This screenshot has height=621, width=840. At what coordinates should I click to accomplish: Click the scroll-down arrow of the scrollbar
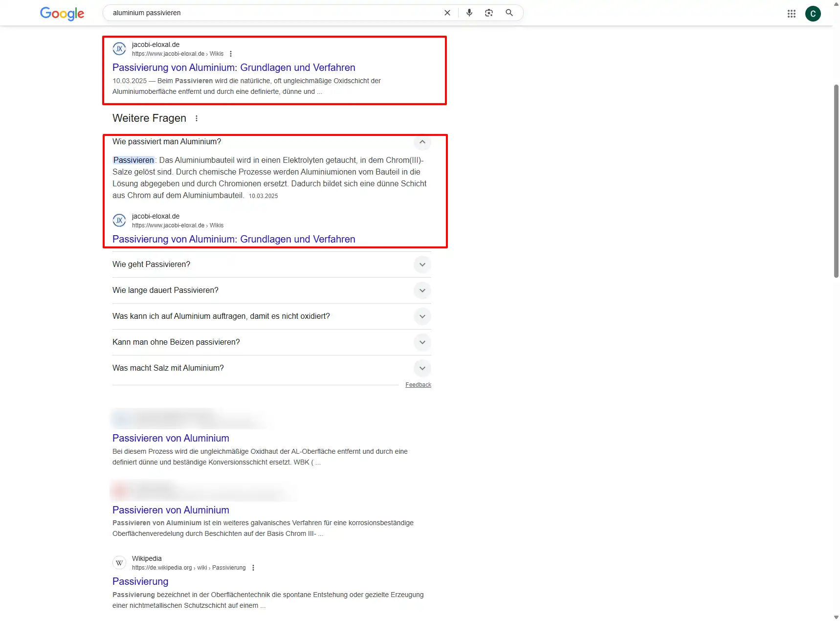tap(836, 617)
